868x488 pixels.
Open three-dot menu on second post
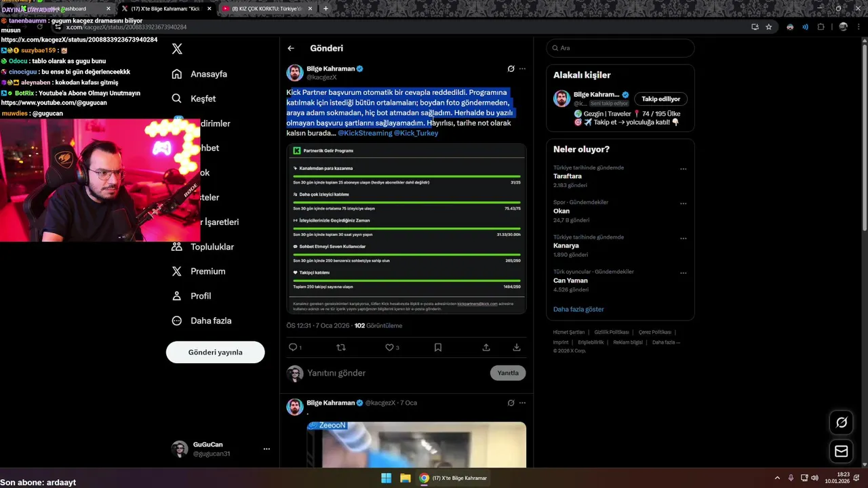(522, 403)
